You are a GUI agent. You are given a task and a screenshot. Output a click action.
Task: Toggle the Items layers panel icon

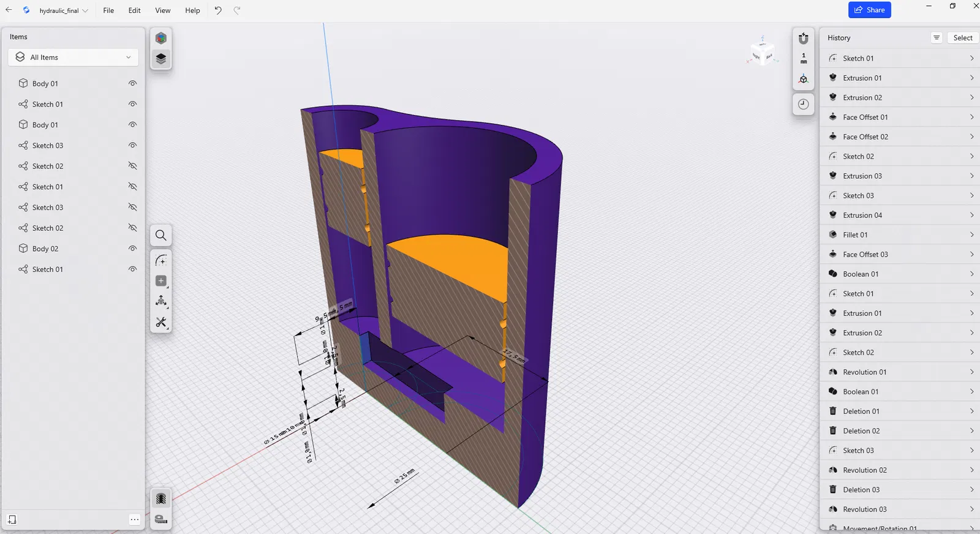[x=161, y=59]
